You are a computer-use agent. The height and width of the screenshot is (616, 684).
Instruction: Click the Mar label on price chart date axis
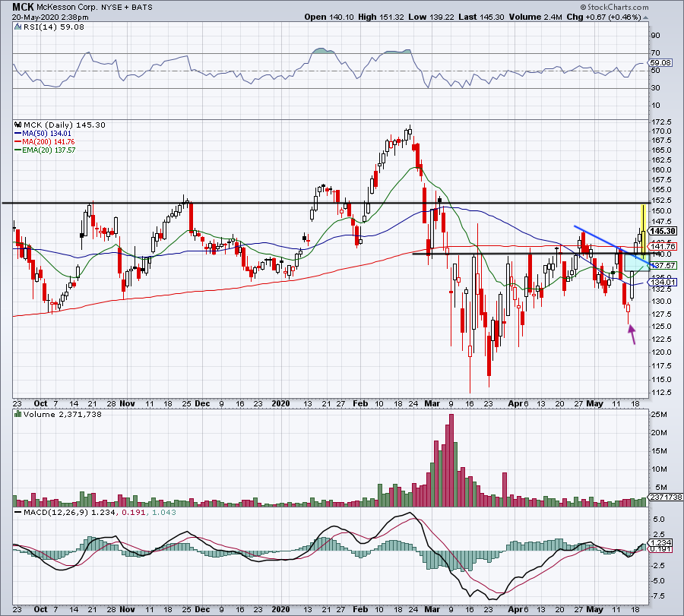432,403
